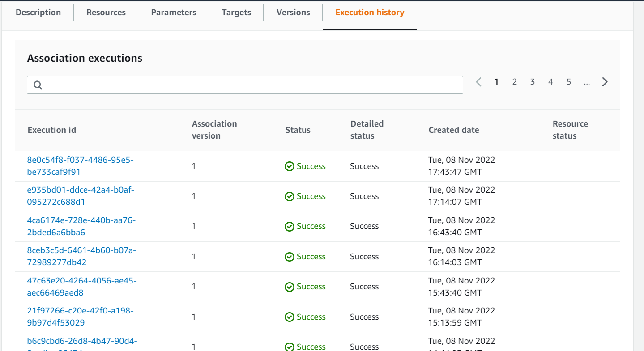644x351 pixels.
Task: Click the Success icon on the bottom row
Action: pyautogui.click(x=289, y=347)
